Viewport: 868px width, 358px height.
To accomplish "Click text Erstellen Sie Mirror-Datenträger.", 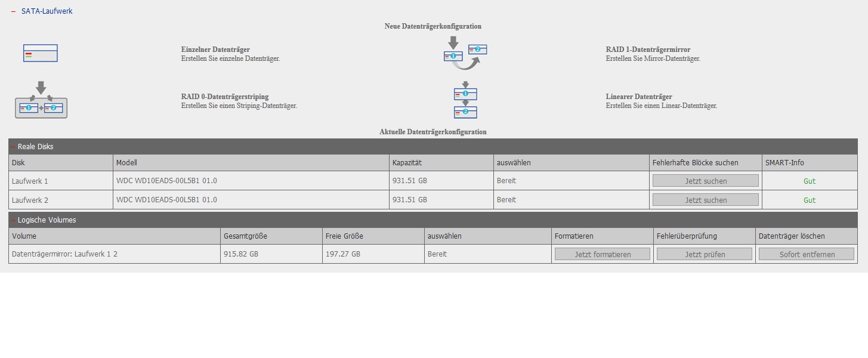I will click(x=653, y=59).
